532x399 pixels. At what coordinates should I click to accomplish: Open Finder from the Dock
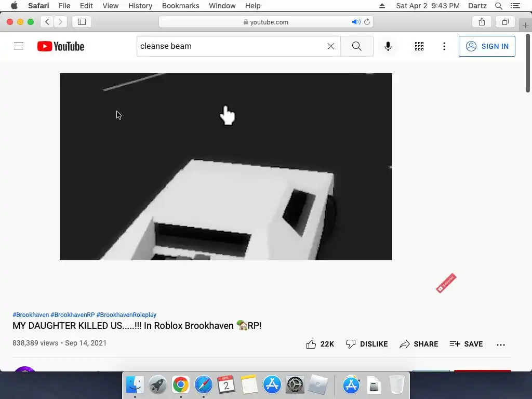point(135,385)
